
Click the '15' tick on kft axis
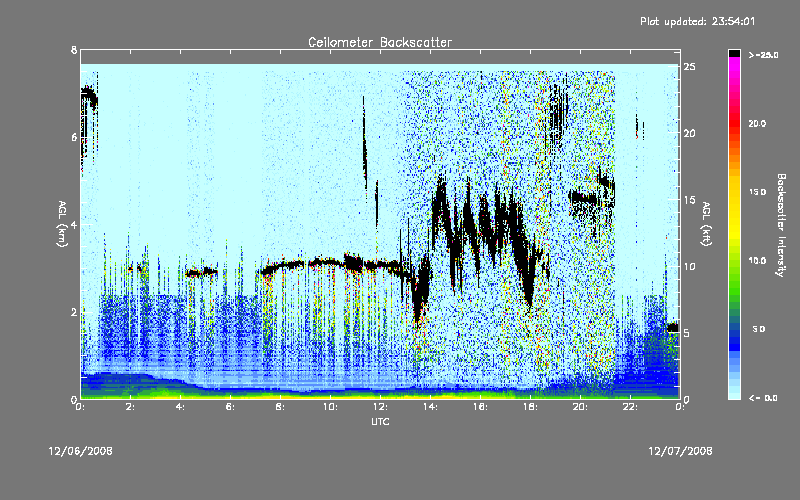click(x=689, y=199)
